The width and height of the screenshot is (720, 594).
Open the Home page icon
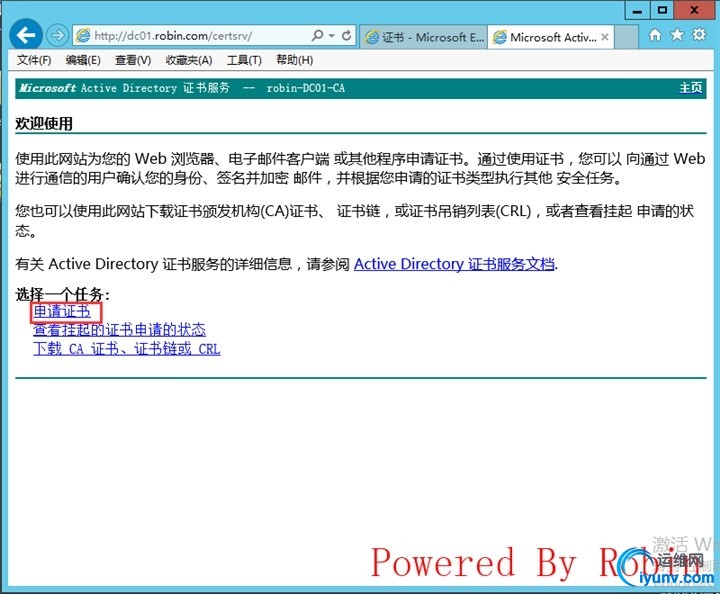(655, 35)
